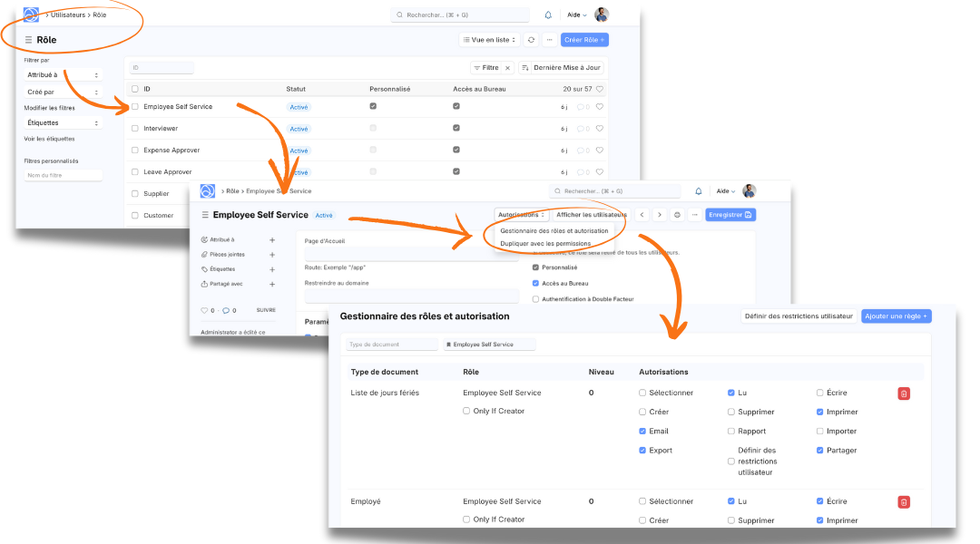980x544 pixels.
Task: Go to previous record with the left chevron
Action: 642,215
